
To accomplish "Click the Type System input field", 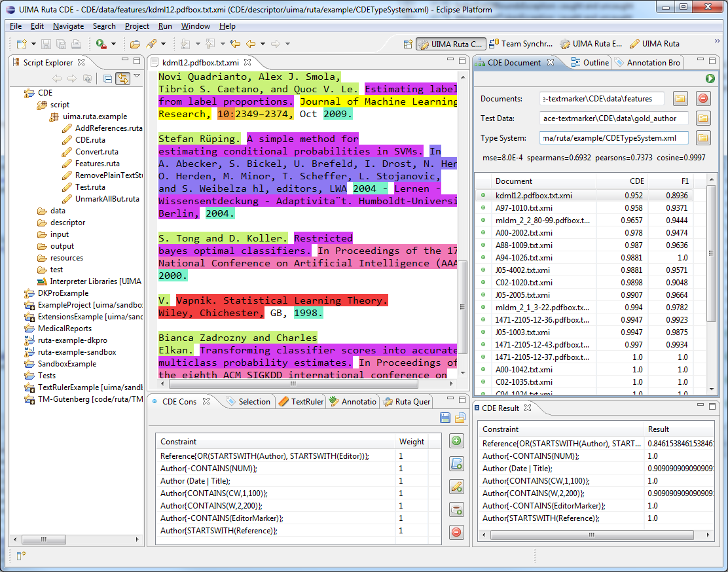I will pyautogui.click(x=614, y=138).
